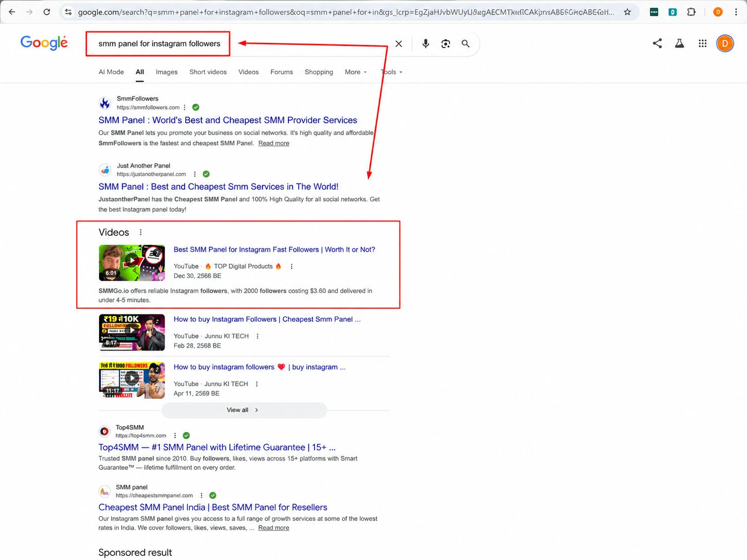Click the https://top4smm.com URL text

pos(141,436)
